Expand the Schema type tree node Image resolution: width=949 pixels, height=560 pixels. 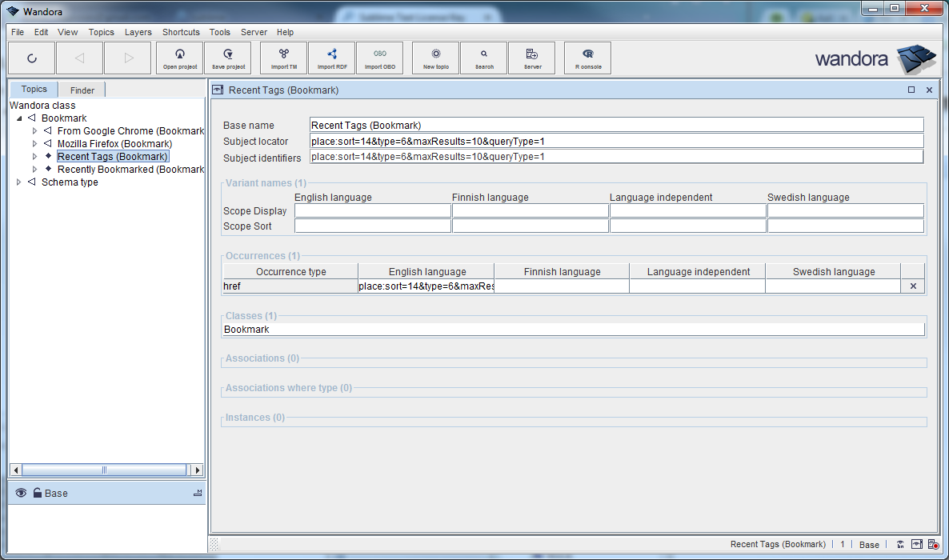click(19, 182)
